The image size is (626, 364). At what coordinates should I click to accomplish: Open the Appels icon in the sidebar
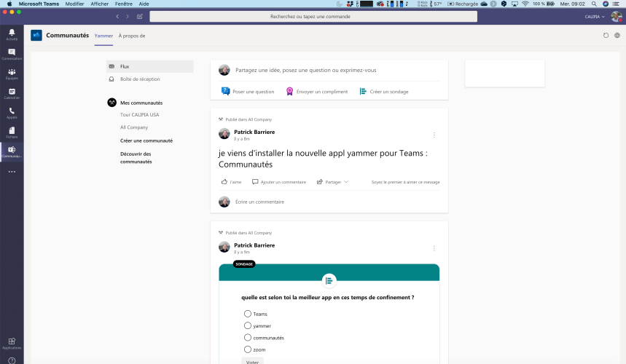(12, 113)
